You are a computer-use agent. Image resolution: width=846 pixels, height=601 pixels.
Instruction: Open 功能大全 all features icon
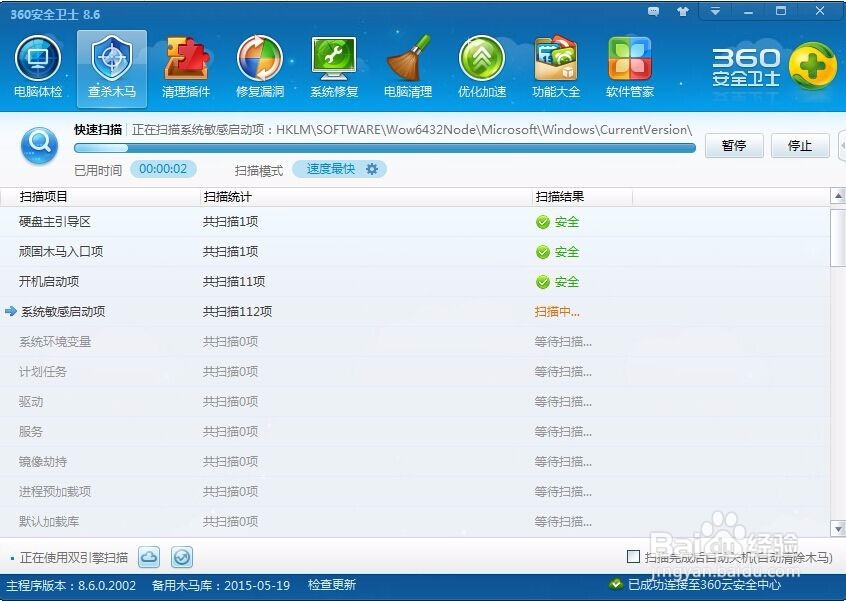tap(556, 67)
